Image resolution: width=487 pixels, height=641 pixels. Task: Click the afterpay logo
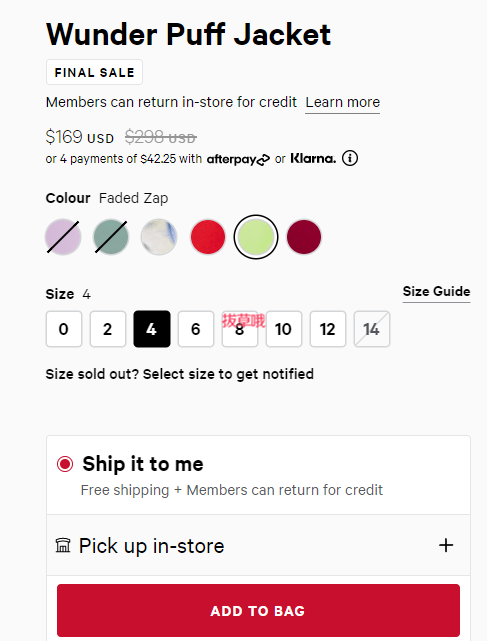pyautogui.click(x=238, y=159)
